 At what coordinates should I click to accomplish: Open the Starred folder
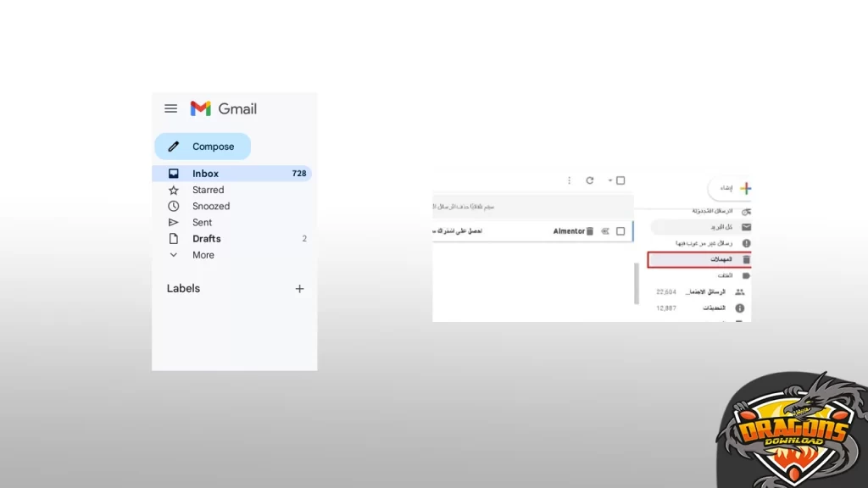[208, 190]
